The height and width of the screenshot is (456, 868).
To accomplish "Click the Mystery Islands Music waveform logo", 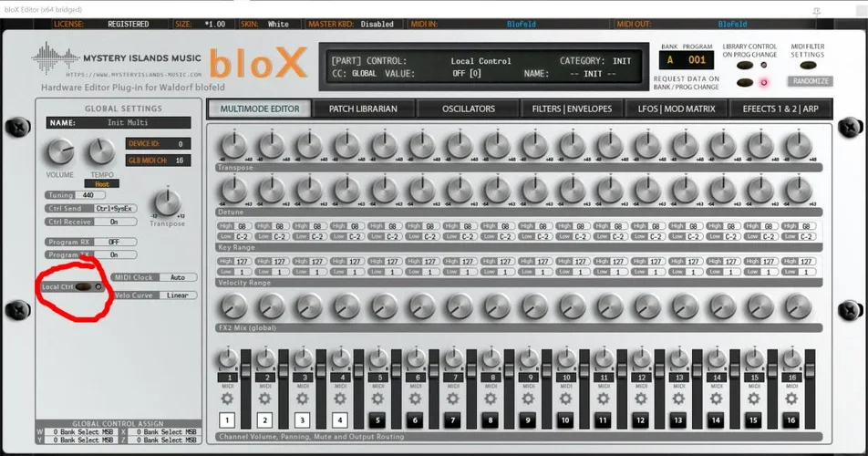I will click(x=56, y=57).
